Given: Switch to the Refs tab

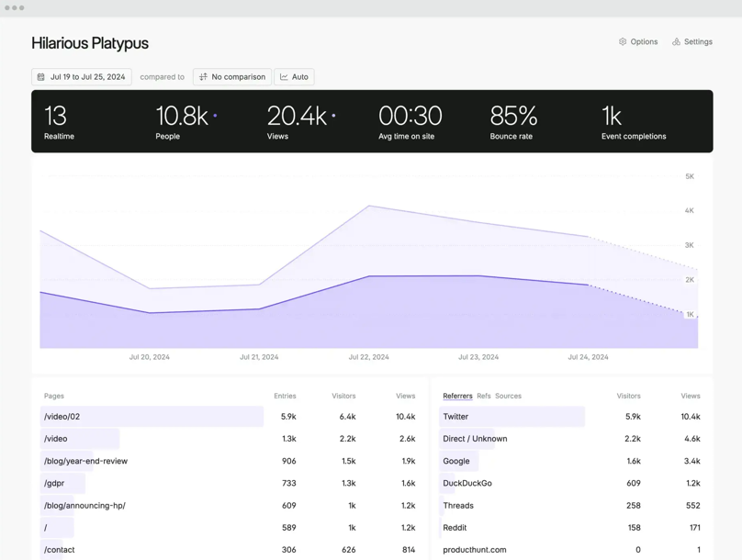Looking at the screenshot, I should coord(484,396).
